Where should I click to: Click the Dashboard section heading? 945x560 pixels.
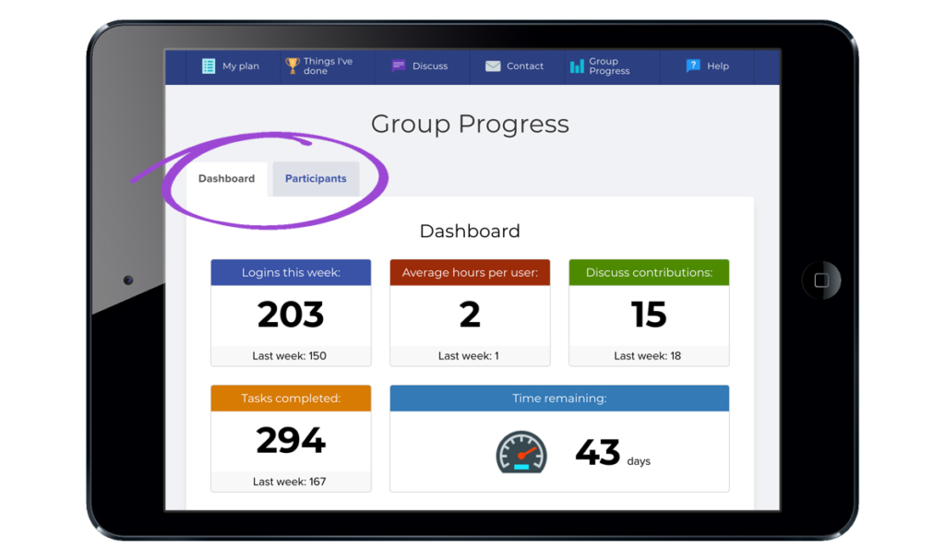pyautogui.click(x=470, y=231)
